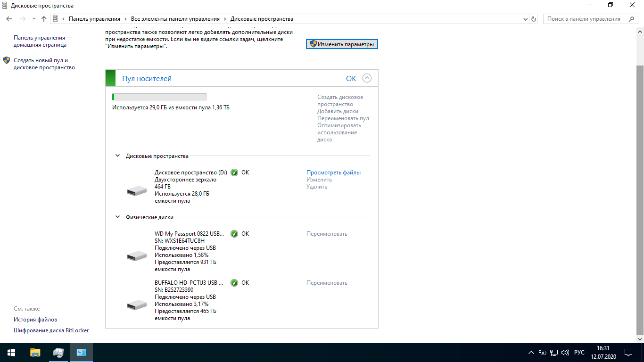This screenshot has height=362, width=644.
Task: Open the Просмотреть файлы link
Action: tap(333, 173)
